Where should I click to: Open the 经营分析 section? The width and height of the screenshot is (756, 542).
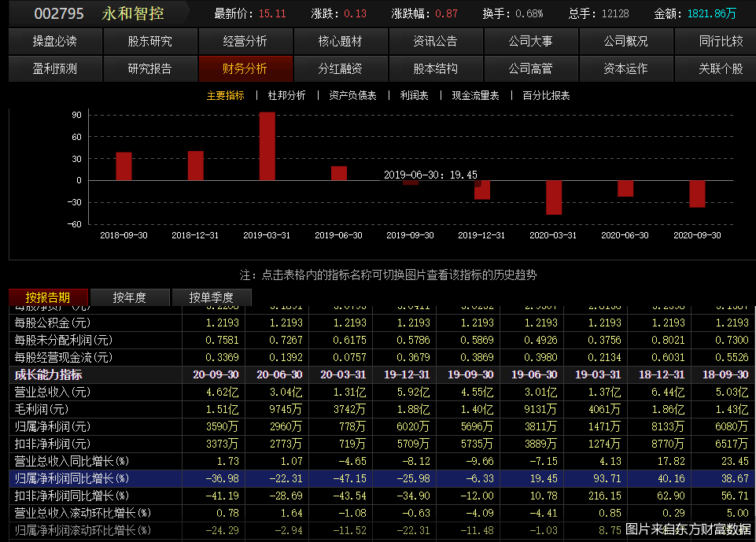[245, 42]
